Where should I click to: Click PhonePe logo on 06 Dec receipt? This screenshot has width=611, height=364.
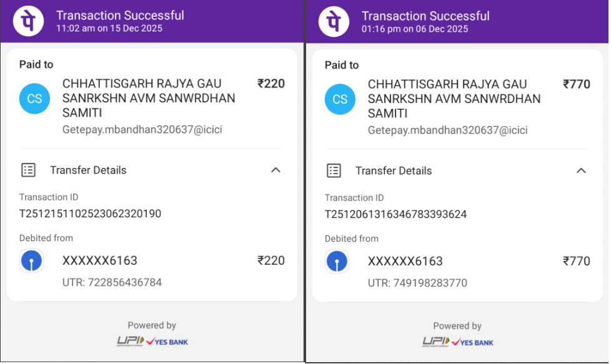point(334,21)
